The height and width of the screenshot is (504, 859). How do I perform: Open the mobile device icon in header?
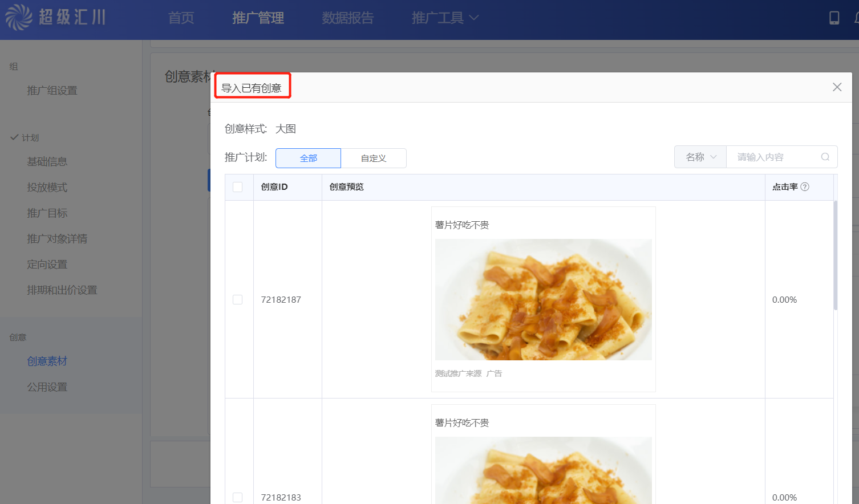point(834,18)
